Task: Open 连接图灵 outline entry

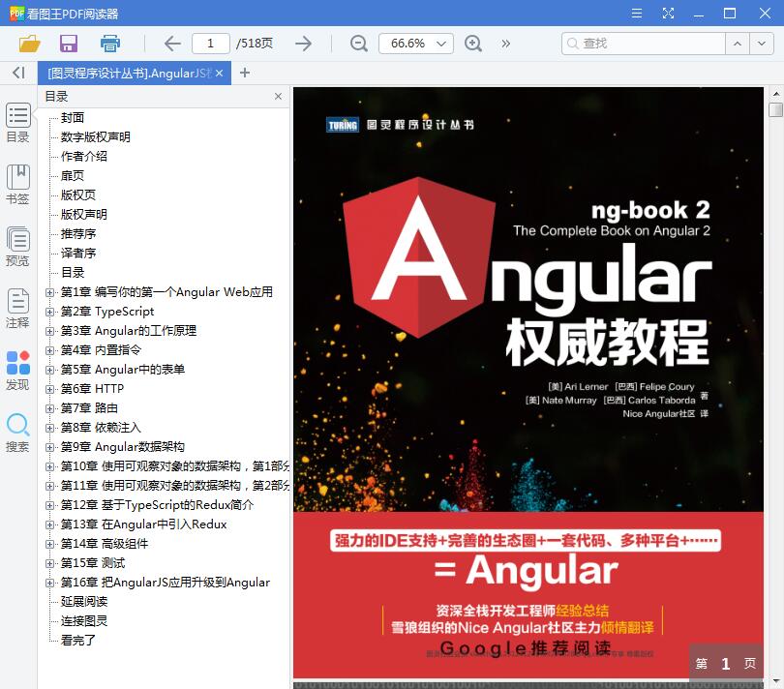Action: (x=84, y=621)
